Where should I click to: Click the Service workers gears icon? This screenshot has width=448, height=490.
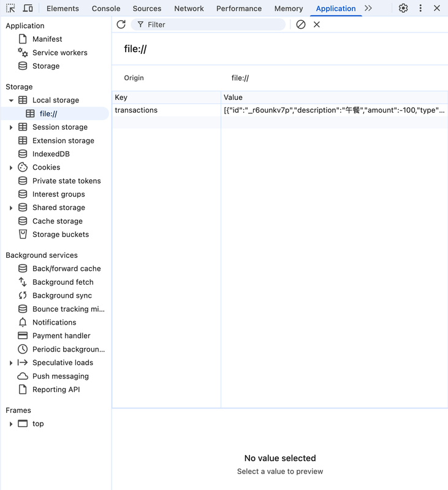23,52
